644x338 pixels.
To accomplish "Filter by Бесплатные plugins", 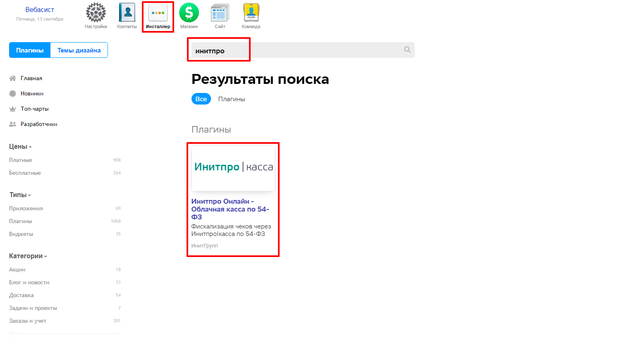I will click(25, 173).
